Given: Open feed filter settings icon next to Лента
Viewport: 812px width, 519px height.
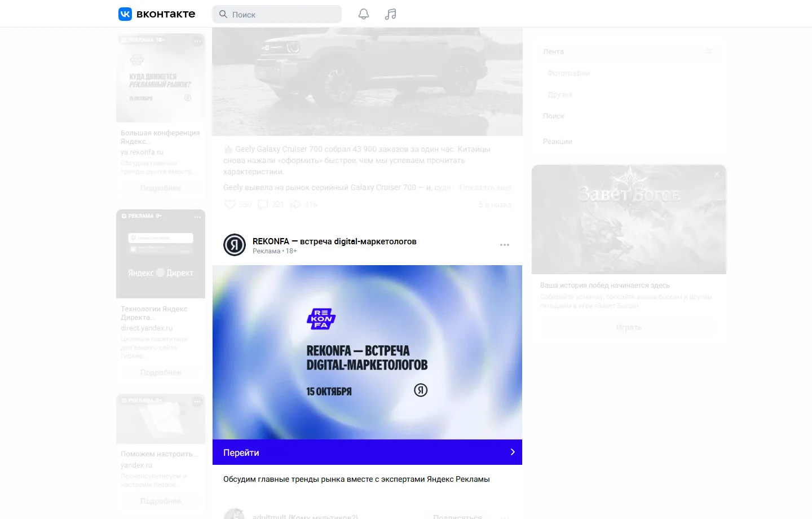Looking at the screenshot, I should [x=709, y=51].
